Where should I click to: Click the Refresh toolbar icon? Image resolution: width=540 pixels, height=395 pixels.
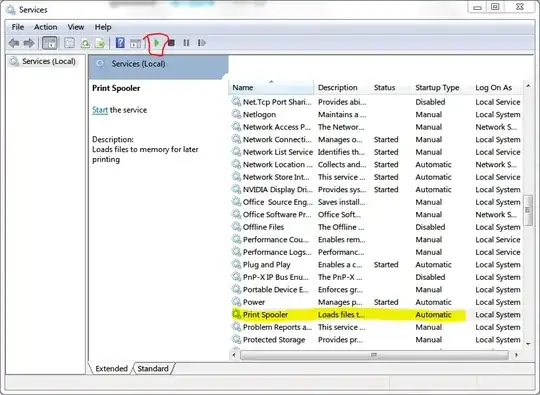pos(85,43)
